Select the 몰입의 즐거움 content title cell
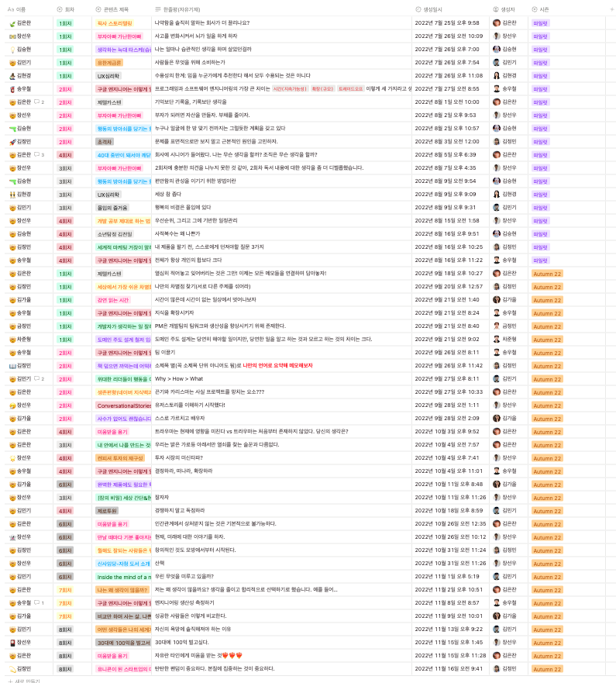 112,208
